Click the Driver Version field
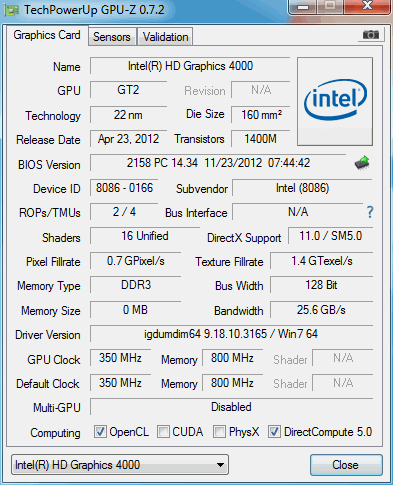 [231, 334]
